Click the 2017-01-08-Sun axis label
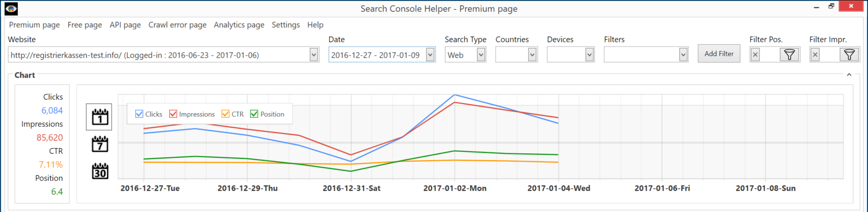 765,188
